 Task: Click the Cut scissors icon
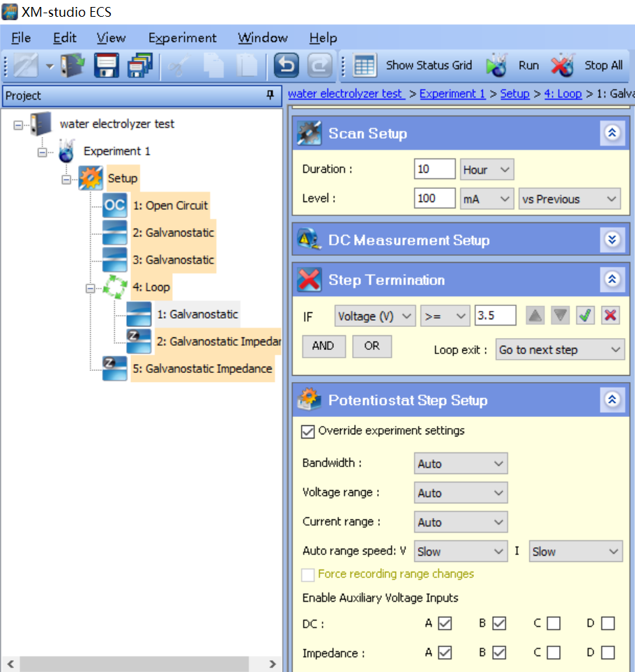click(178, 66)
